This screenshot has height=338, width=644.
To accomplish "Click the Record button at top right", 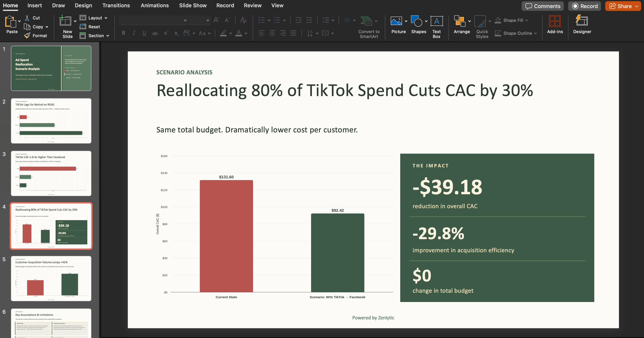I will (585, 6).
